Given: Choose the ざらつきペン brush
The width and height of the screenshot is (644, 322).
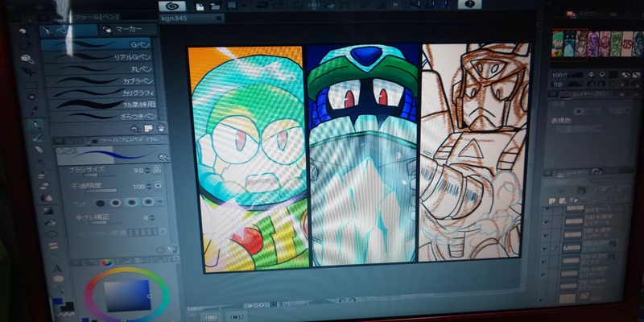Looking at the screenshot, I should tap(104, 116).
